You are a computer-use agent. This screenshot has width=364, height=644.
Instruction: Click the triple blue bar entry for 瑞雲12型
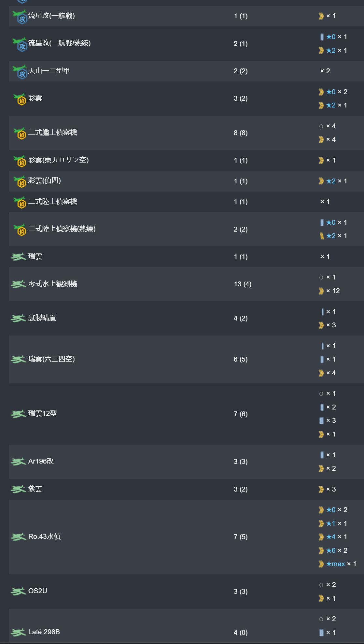(328, 421)
